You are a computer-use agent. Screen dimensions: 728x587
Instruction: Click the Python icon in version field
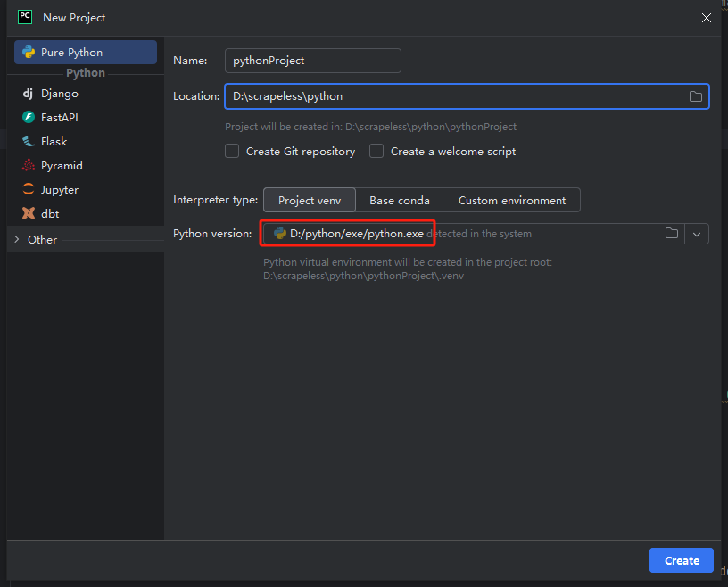coord(280,233)
